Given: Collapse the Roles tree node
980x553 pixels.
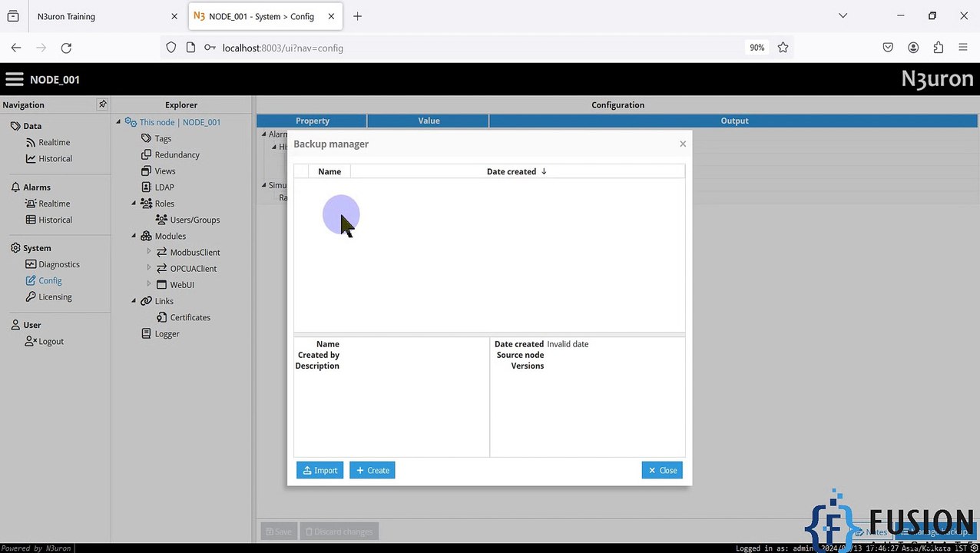Looking at the screenshot, I should point(134,204).
